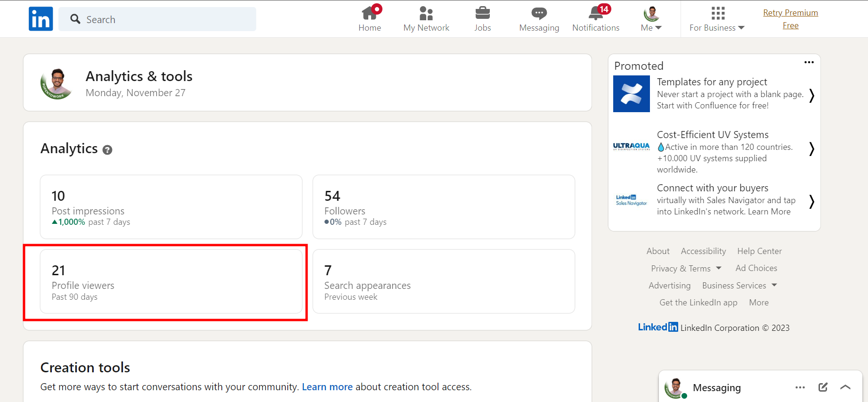The image size is (868, 402).
Task: Click the Advertising footer link
Action: tap(669, 286)
